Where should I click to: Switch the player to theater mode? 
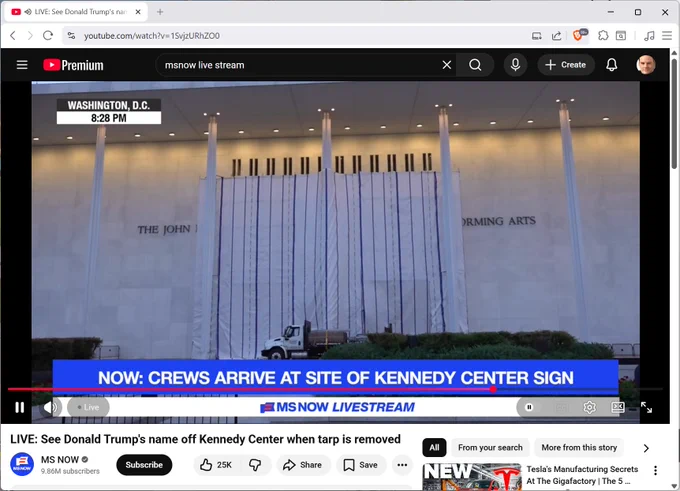coord(618,407)
